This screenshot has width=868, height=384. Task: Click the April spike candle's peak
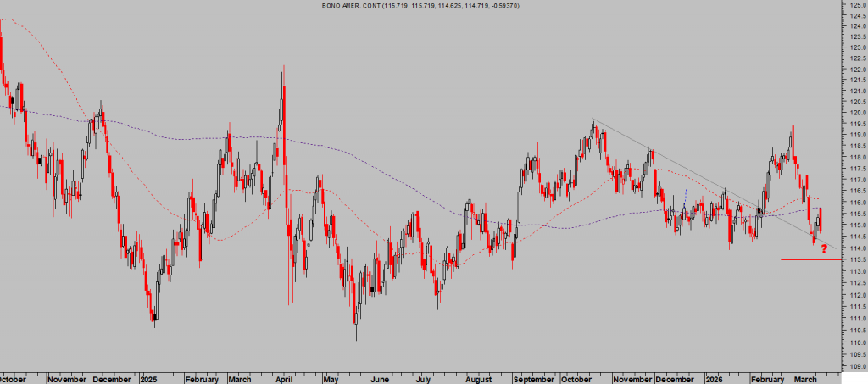282,68
